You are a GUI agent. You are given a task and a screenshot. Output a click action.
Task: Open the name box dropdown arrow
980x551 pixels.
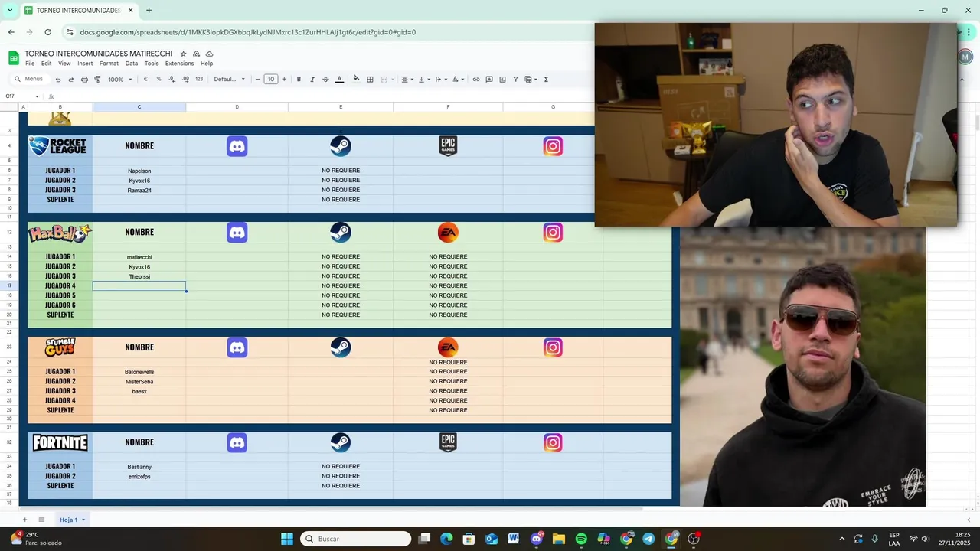pyautogui.click(x=37, y=96)
